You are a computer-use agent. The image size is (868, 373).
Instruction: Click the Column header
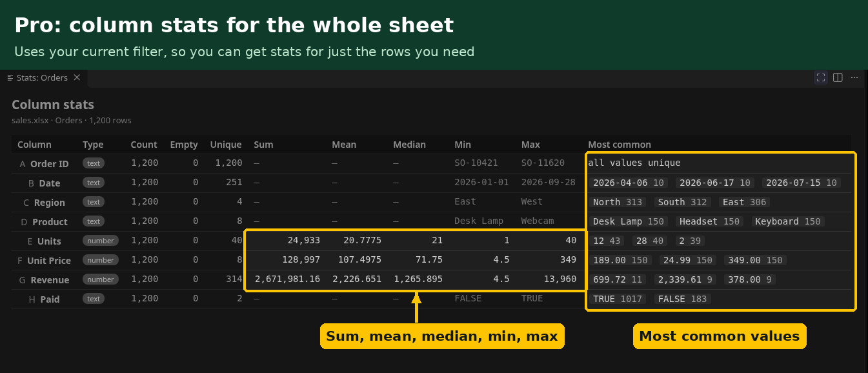pyautogui.click(x=34, y=145)
